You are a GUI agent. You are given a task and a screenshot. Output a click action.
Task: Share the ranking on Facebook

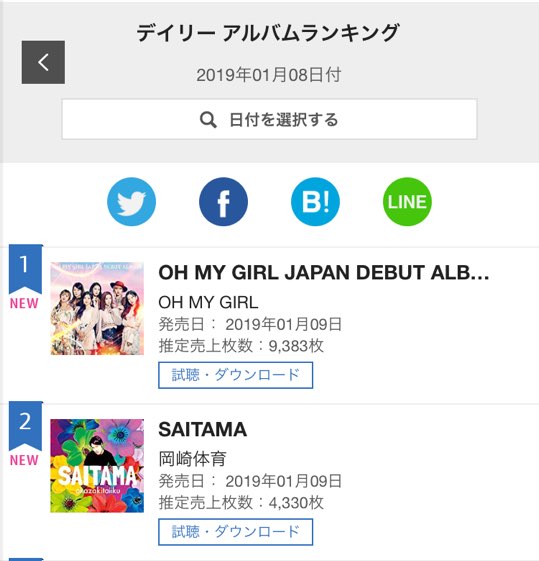(x=223, y=201)
